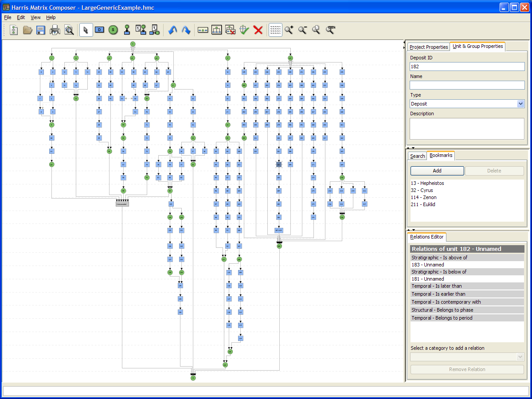This screenshot has width=532, height=399.
Task: Open the View menu
Action: [35, 17]
